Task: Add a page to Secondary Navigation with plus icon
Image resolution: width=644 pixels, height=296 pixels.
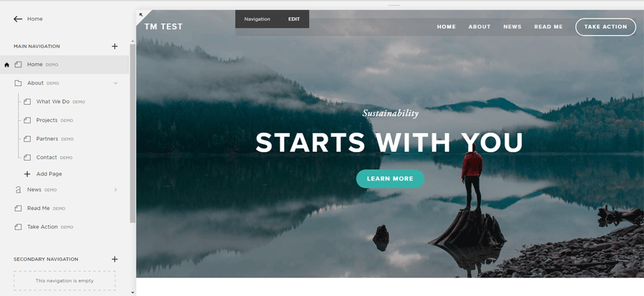Action: (x=114, y=259)
